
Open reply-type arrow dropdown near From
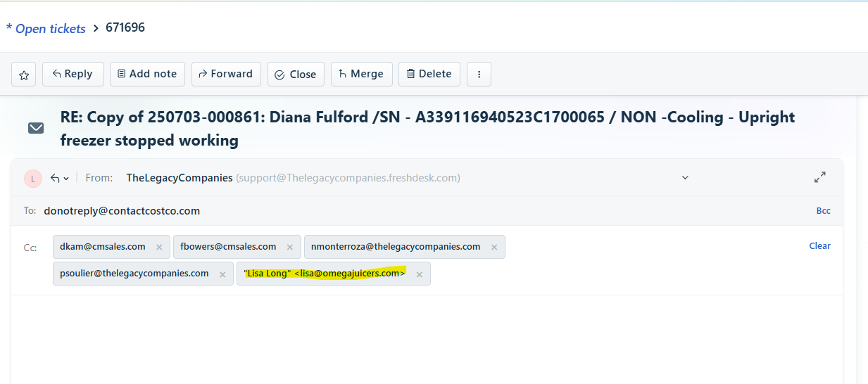pos(59,179)
